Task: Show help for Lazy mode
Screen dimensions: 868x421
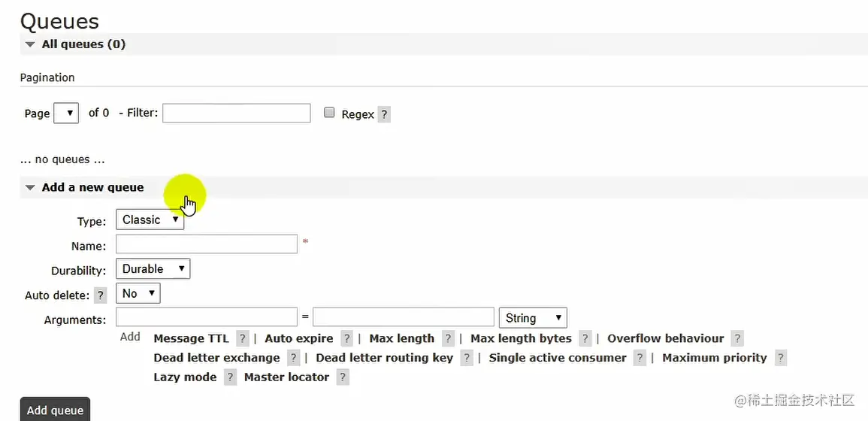Action: click(230, 377)
